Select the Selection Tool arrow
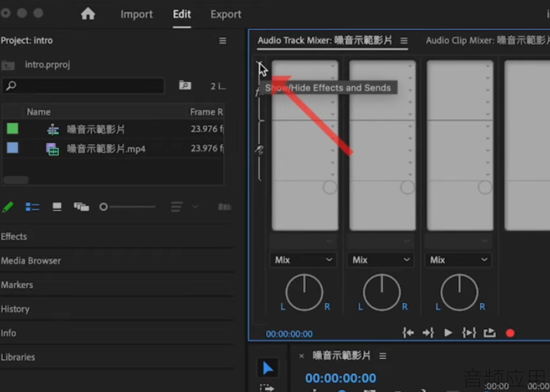Image resolution: width=550 pixels, height=392 pixels. (x=268, y=368)
